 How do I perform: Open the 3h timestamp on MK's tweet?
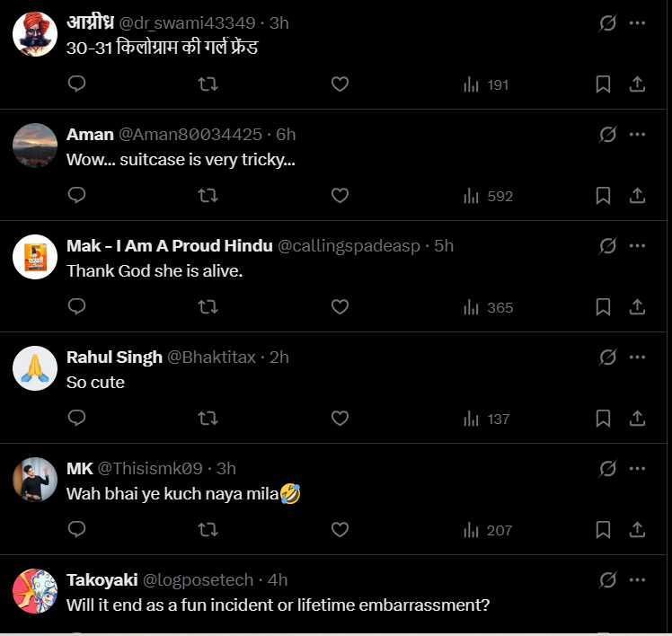tap(226, 469)
